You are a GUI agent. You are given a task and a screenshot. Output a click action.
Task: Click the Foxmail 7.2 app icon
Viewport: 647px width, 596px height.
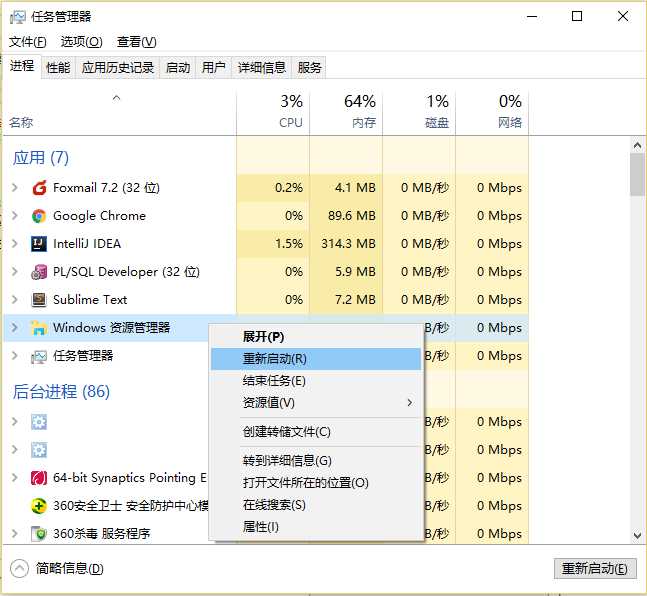[x=39, y=188]
